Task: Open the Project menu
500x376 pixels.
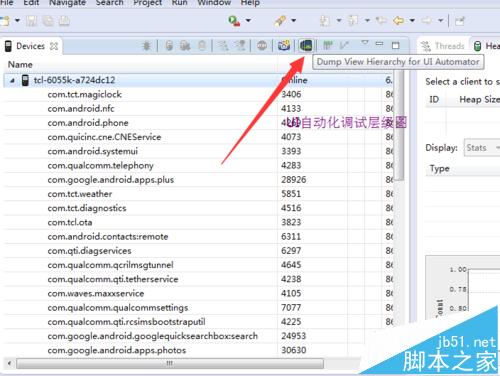Action: pyautogui.click(x=147, y=3)
